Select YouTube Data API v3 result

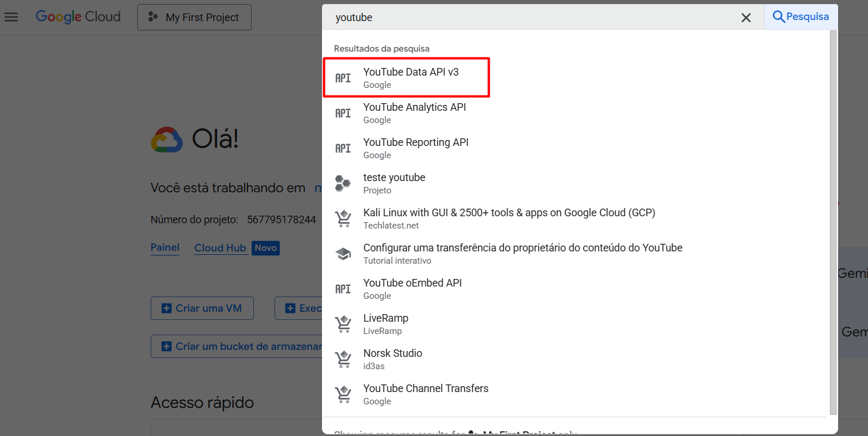(576, 78)
